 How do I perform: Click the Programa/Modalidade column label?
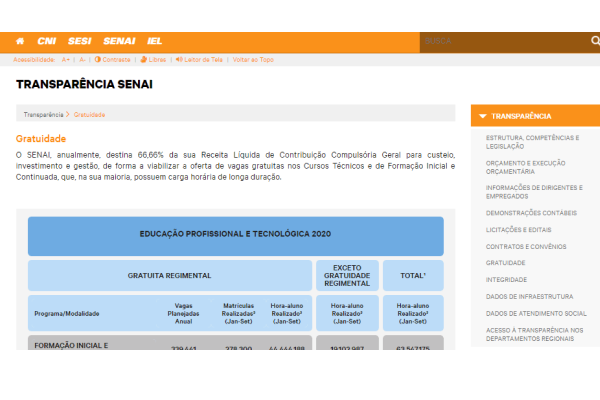(67, 313)
